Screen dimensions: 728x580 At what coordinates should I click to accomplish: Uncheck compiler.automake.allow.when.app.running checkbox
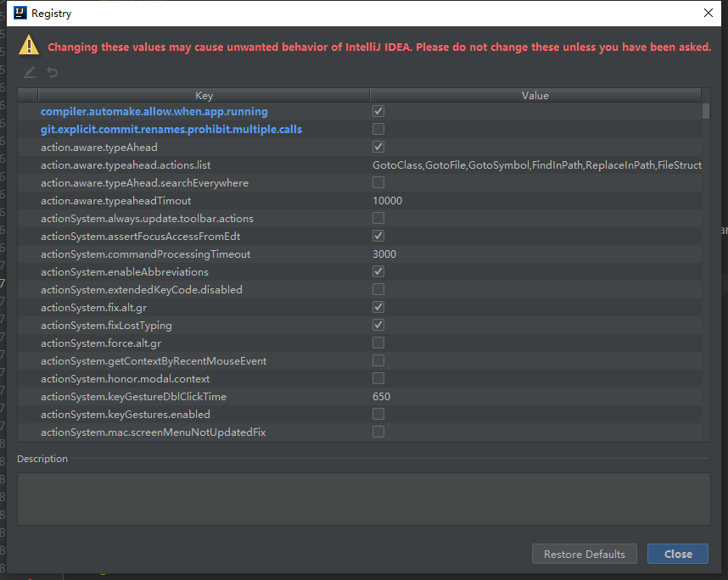click(x=378, y=111)
